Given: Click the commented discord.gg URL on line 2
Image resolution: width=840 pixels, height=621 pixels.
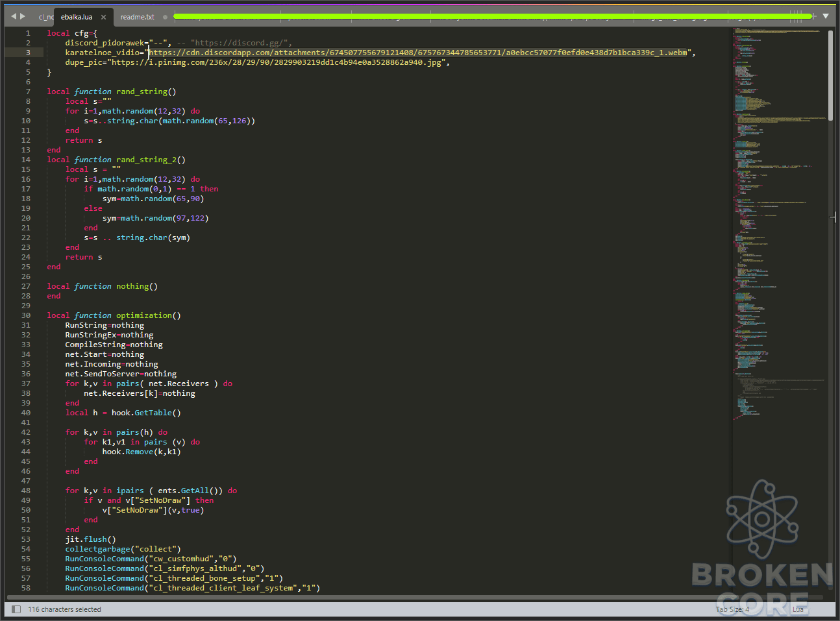Looking at the screenshot, I should click(x=239, y=43).
